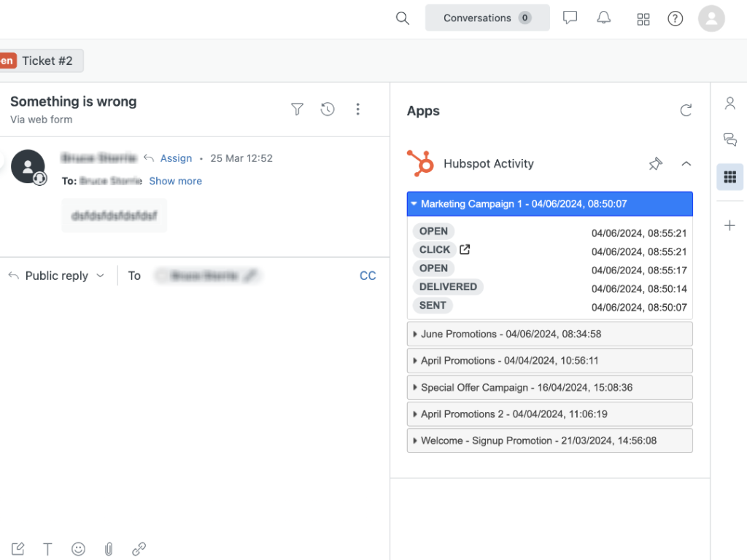Show more recipient details
This screenshot has width=747, height=560.
pos(175,181)
